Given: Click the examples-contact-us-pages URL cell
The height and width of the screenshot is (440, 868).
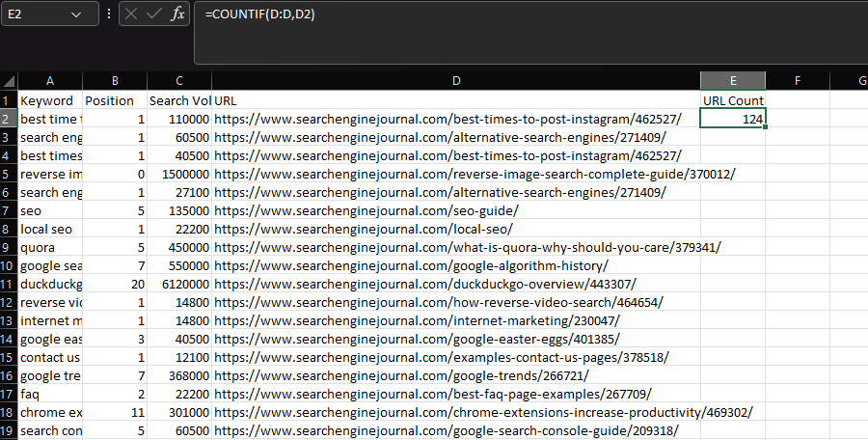Looking at the screenshot, I should [x=456, y=357].
